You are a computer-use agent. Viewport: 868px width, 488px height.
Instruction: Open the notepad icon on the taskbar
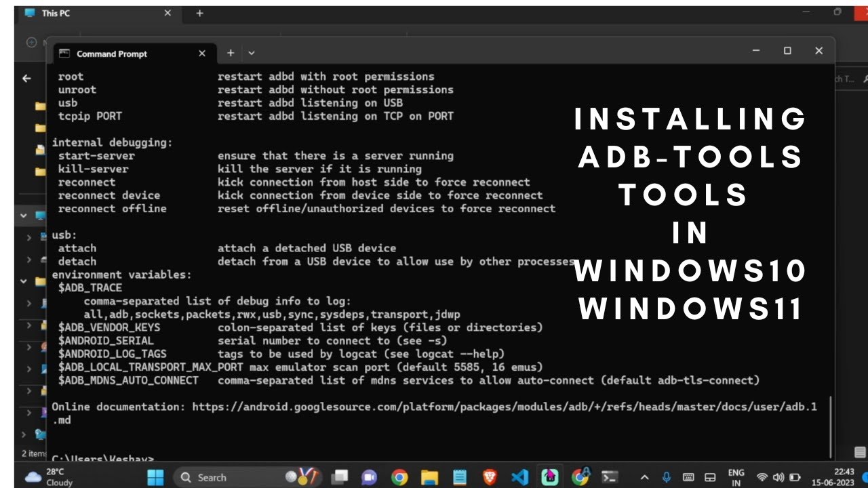(460, 477)
